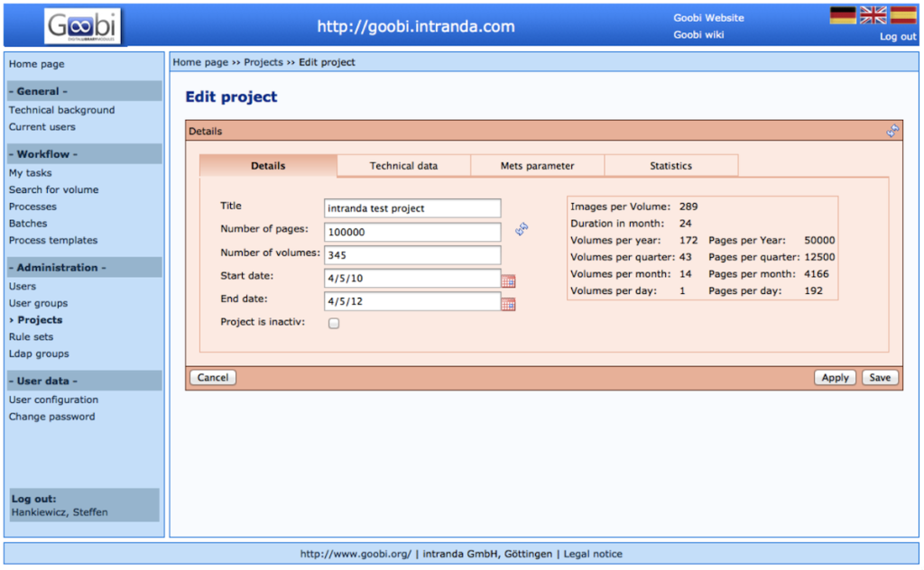Open the Goobi wiki link
The width and height of the screenshot is (924, 570).
(698, 34)
